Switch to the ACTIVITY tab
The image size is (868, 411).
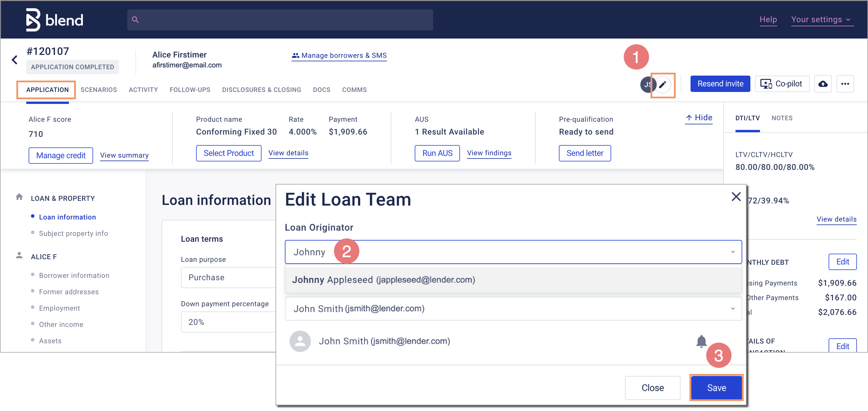143,89
